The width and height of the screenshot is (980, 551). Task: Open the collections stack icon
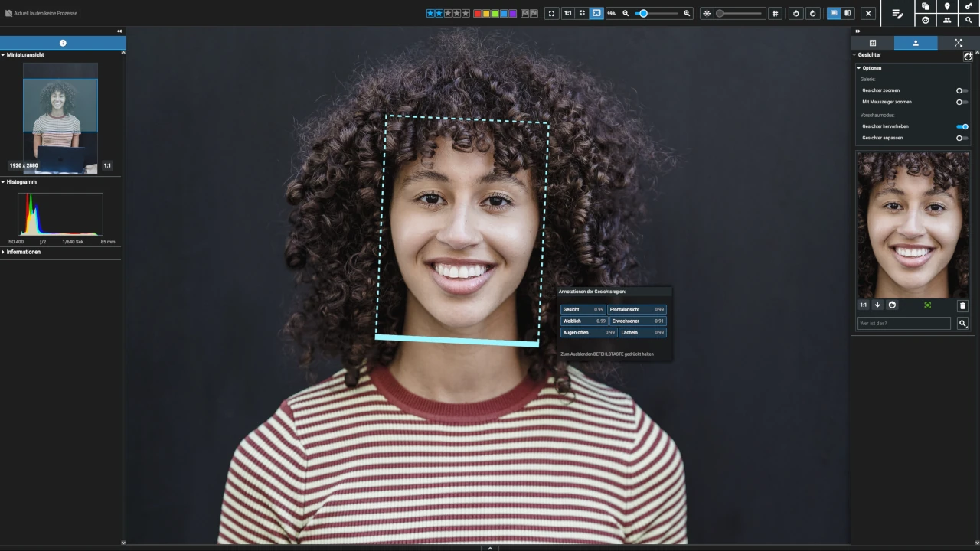click(x=926, y=6)
